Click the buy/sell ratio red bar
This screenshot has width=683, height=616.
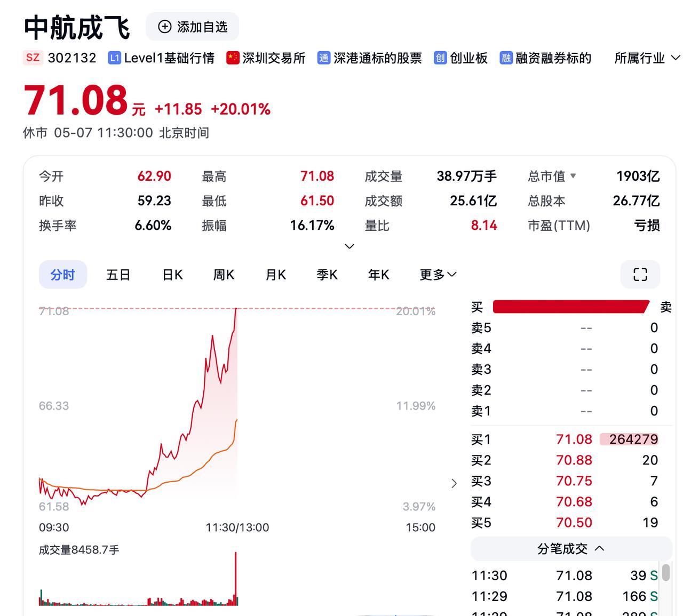click(571, 306)
